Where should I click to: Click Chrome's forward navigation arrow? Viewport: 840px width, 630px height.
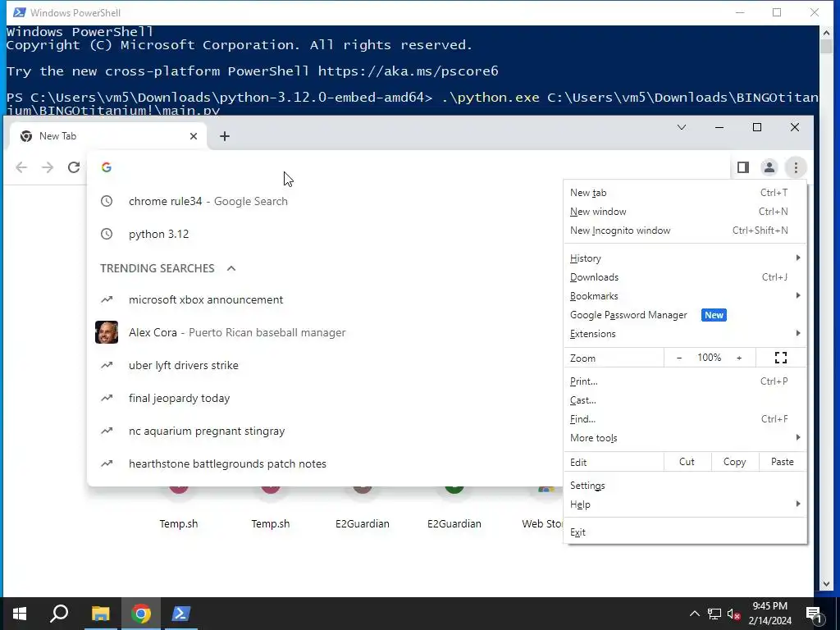(48, 167)
